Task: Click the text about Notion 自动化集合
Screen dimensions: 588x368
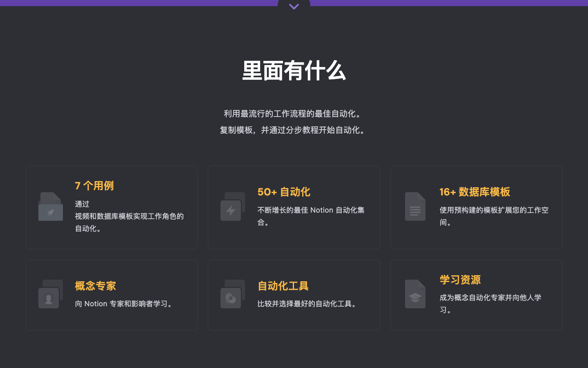Action: coord(311,210)
